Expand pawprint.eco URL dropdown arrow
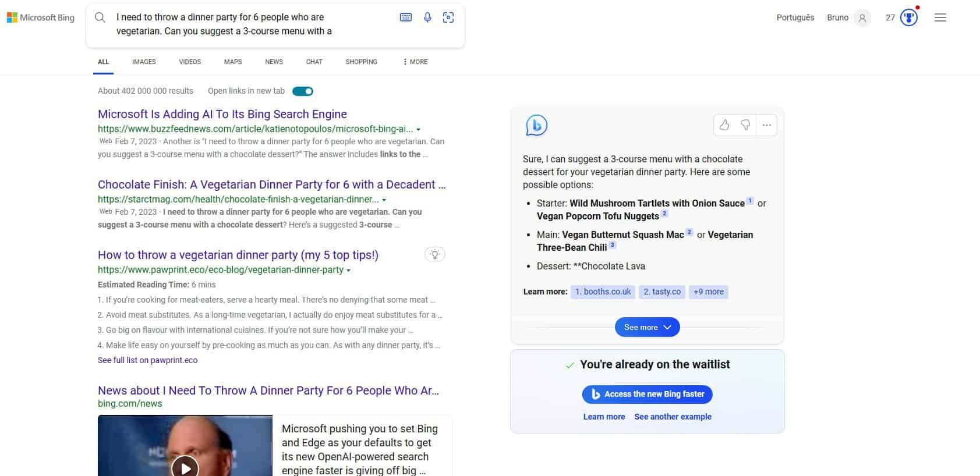Image resolution: width=980 pixels, height=476 pixels. 348,271
